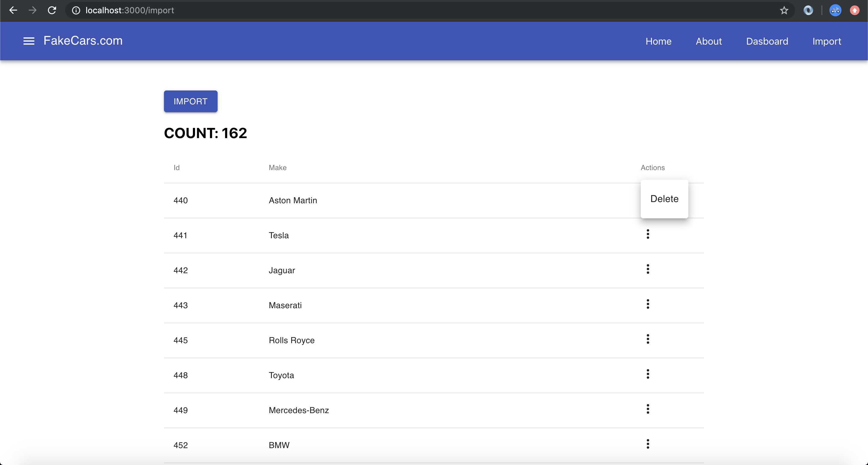The width and height of the screenshot is (868, 465).
Task: Select Delete from the popup menu
Action: tap(664, 199)
